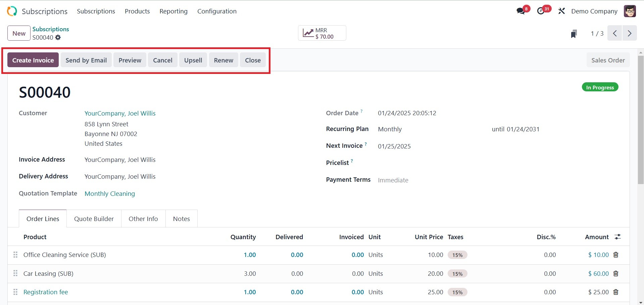Viewport: 644px width, 305px height.
Task: Open the Monthly Cleaning quotation template link
Action: 110,193
